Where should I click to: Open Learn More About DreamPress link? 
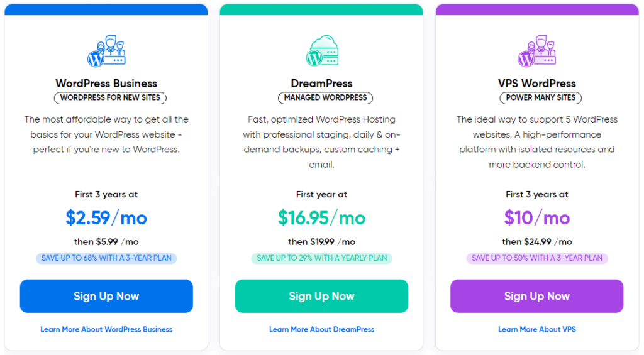coord(321,329)
